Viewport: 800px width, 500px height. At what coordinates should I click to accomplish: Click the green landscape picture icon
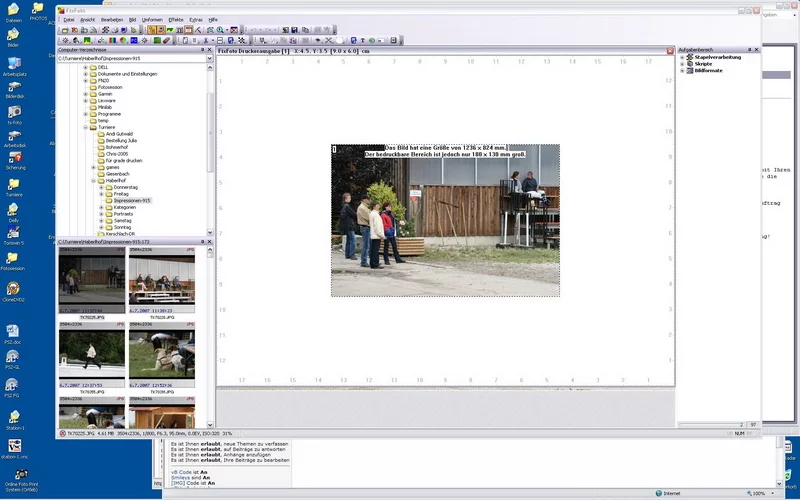(x=87, y=40)
